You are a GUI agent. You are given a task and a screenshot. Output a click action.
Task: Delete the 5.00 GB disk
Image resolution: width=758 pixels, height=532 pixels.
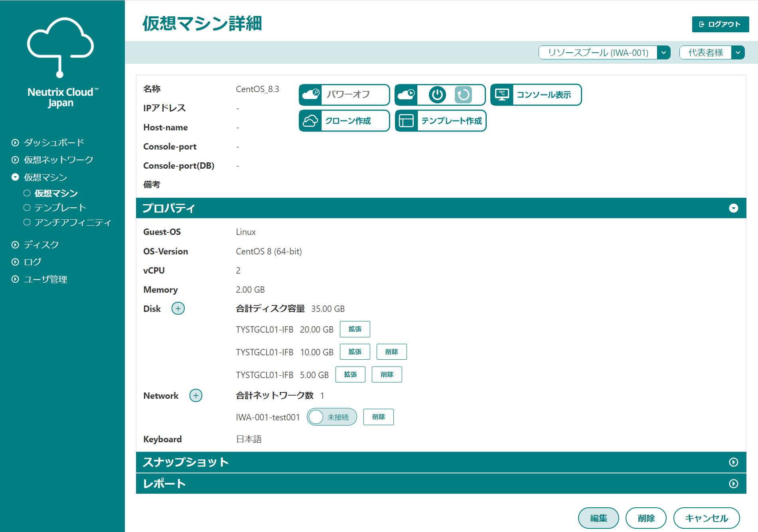[x=387, y=374]
